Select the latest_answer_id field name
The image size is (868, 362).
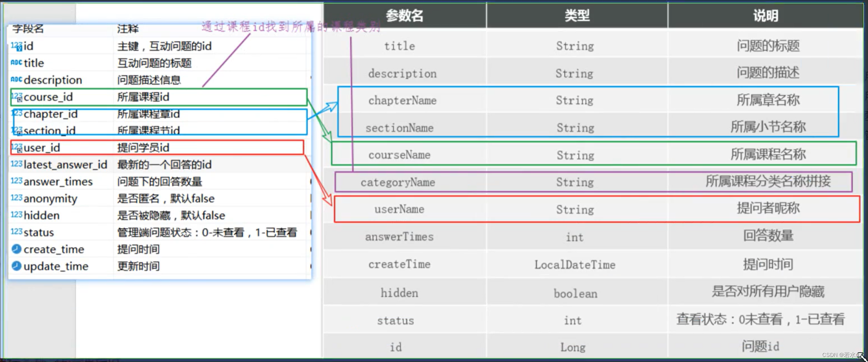click(66, 165)
